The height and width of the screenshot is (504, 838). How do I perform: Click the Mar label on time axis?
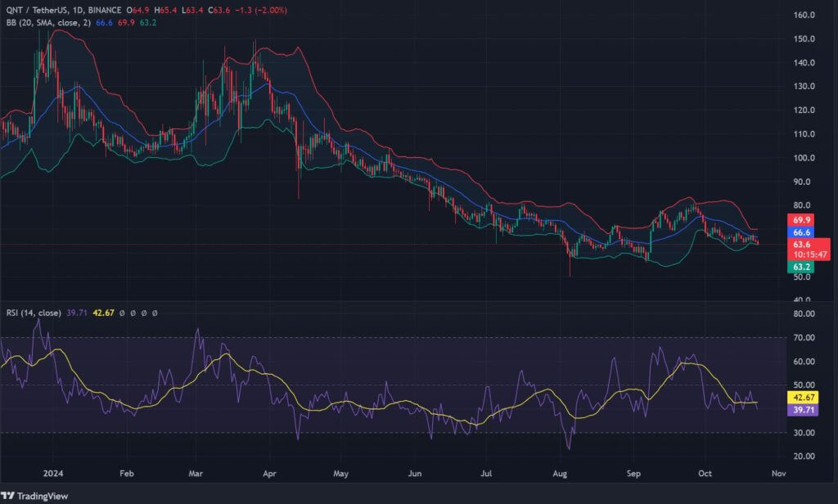(x=196, y=473)
